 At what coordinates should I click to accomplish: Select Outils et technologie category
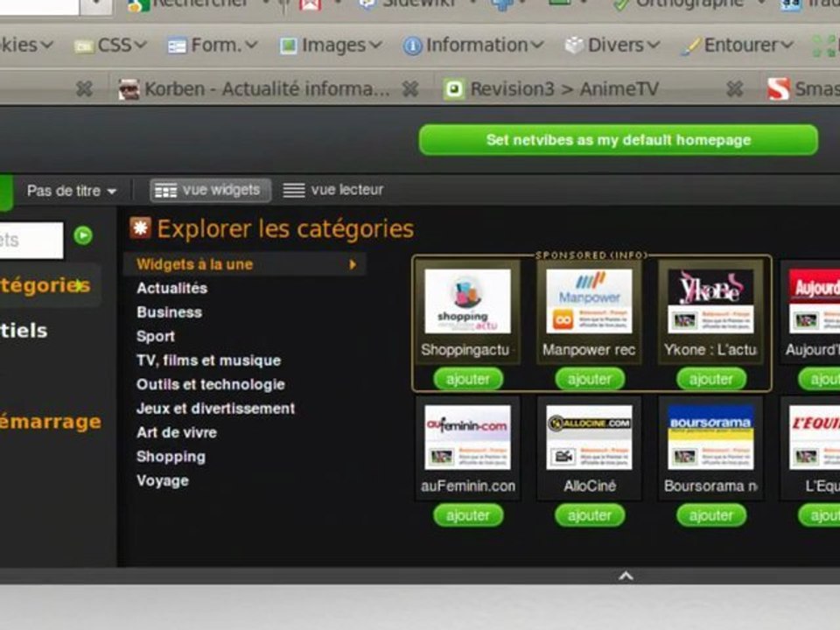click(211, 385)
